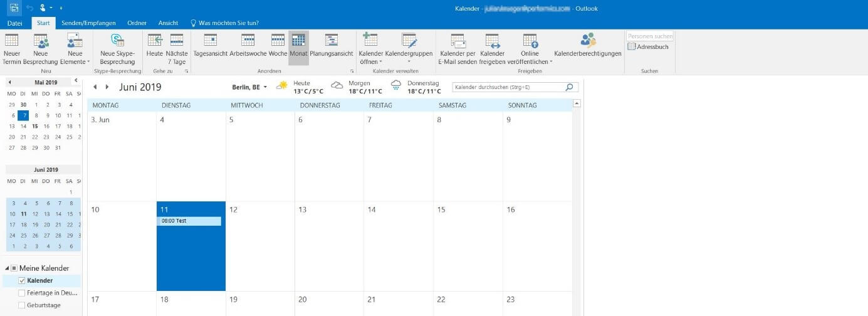Viewport: 868px width, 316px height.
Task: Open the Datei tab
Action: [15, 23]
